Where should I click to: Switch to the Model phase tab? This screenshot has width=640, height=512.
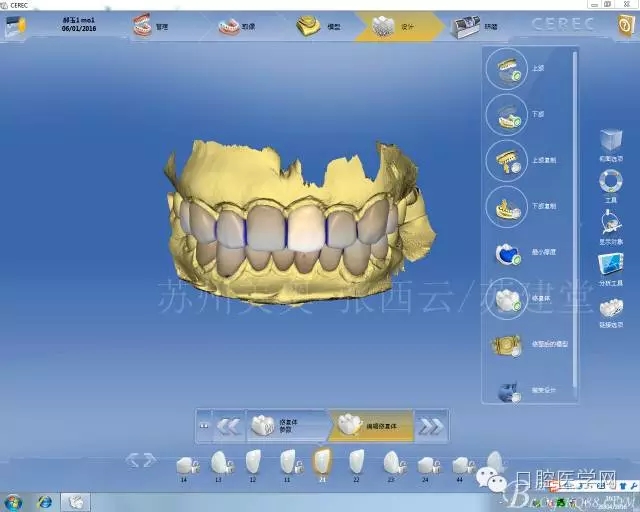pyautogui.click(x=312, y=29)
